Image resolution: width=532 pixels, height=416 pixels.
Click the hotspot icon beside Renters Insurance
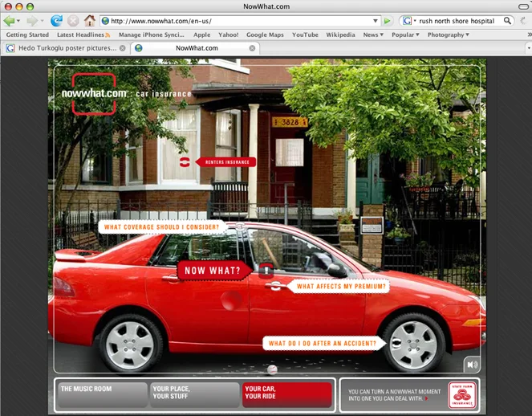(x=185, y=162)
